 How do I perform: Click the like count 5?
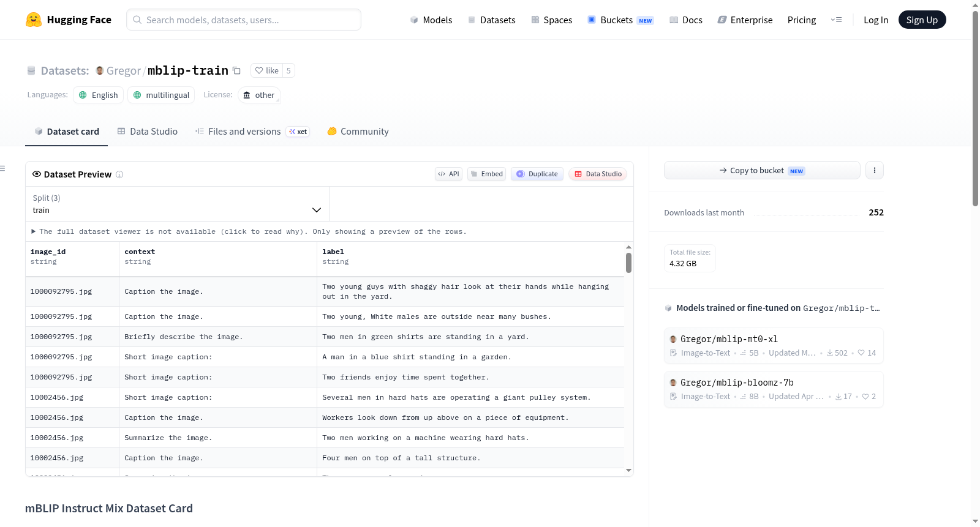[x=288, y=70]
